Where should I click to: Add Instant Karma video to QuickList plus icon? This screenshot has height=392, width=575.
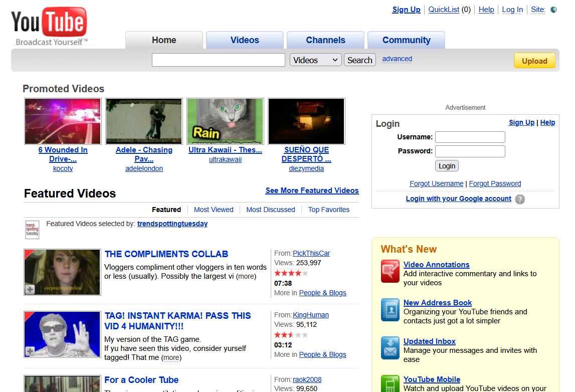[30, 351]
